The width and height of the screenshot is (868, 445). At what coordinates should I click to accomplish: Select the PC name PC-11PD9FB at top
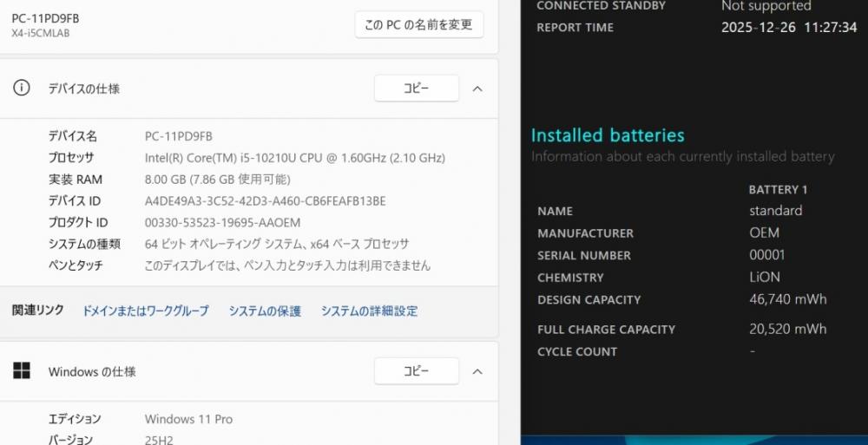(x=45, y=18)
